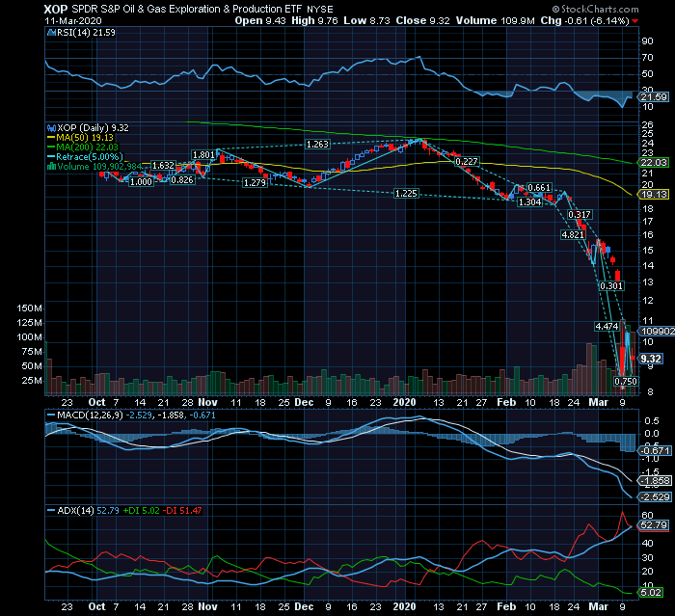The width and height of the screenshot is (675, 616).
Task: Click the 9.32 last price tag
Action: pos(651,359)
